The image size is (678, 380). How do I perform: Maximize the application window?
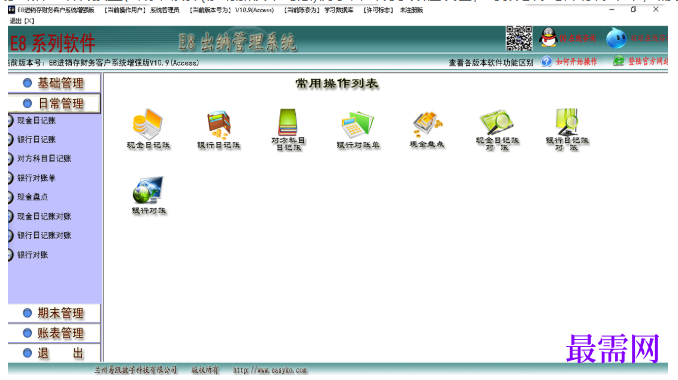(633, 10)
